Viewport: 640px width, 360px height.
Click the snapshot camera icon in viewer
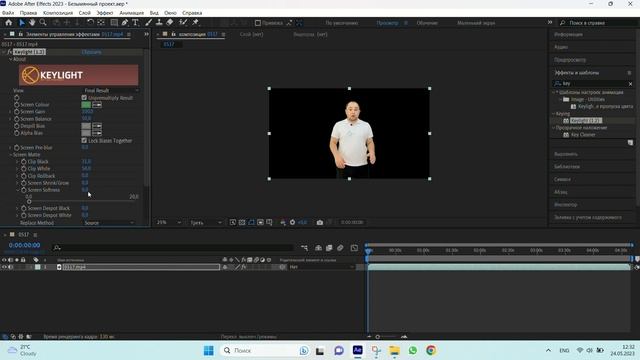320,222
